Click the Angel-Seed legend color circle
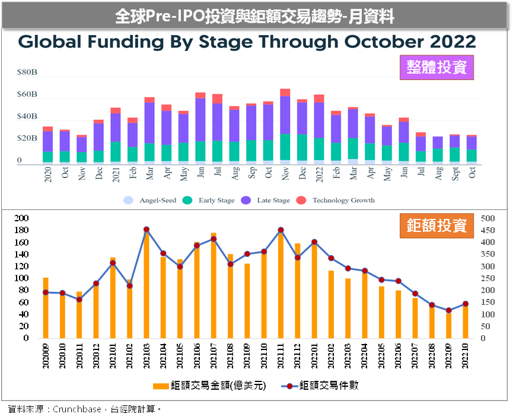 [128, 201]
